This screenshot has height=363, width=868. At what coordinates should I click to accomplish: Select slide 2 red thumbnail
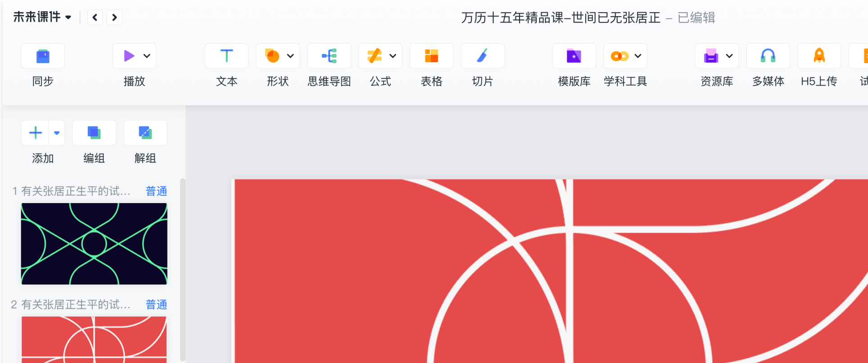click(x=94, y=340)
